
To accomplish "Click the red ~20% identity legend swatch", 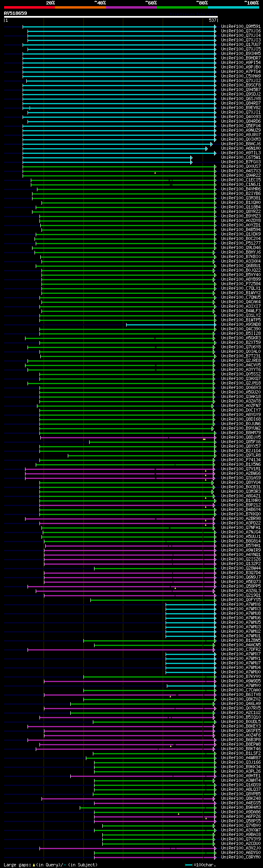I will 30,7.
